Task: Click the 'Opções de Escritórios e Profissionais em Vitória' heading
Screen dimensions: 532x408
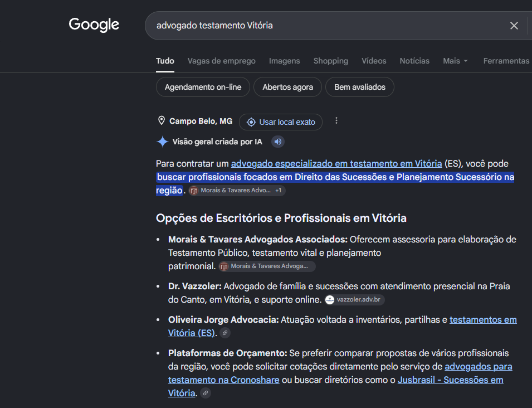Action: tap(281, 218)
